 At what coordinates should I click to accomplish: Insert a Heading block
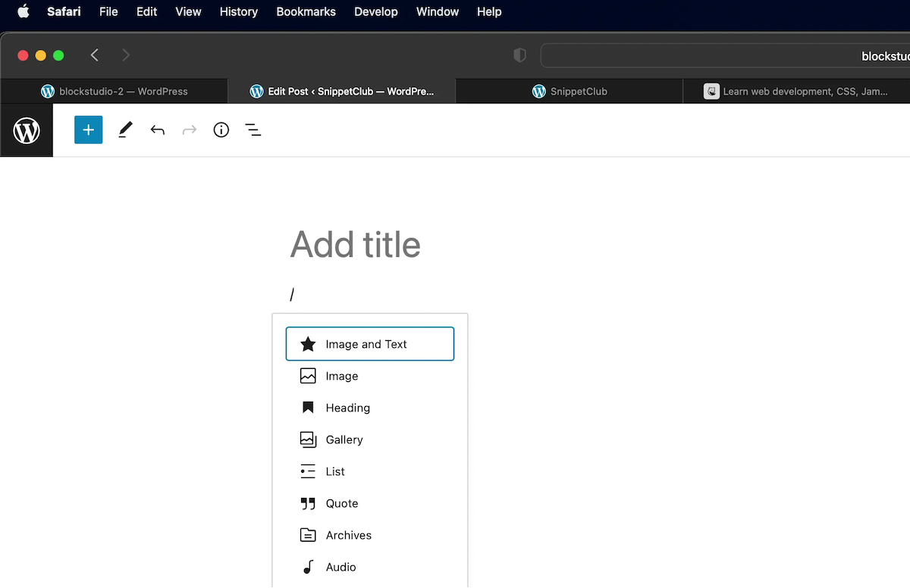(369, 408)
